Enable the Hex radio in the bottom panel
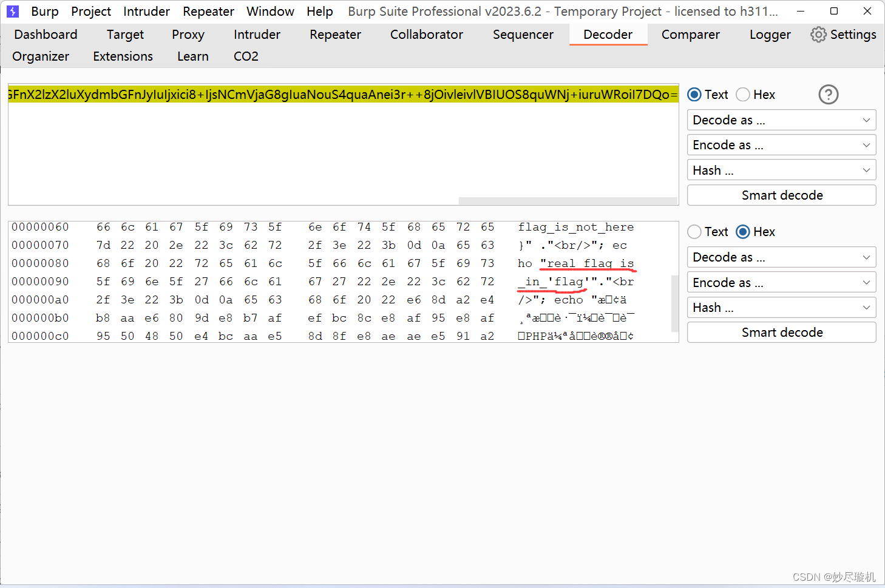Screen dimensions: 885x588 click(x=742, y=231)
